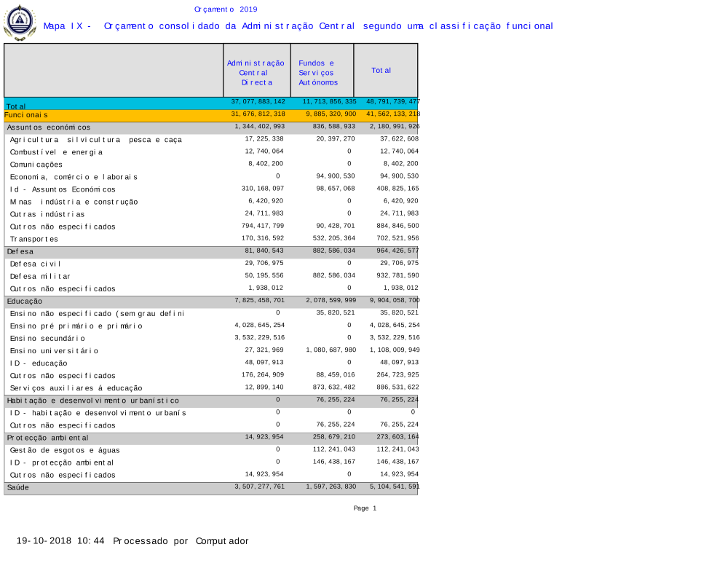Click the 'Saúde' group row

click(x=18, y=487)
